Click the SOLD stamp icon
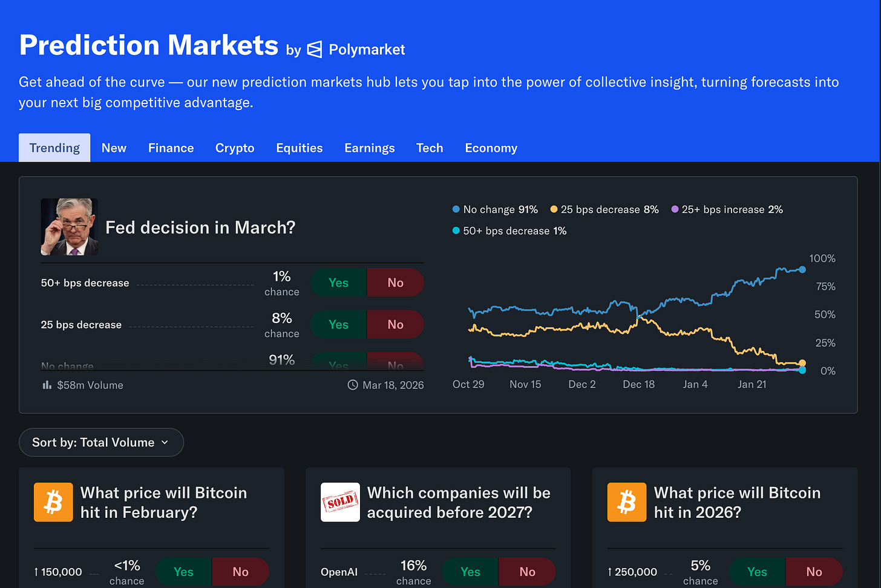Image resolution: width=881 pixels, height=588 pixels. (340, 502)
